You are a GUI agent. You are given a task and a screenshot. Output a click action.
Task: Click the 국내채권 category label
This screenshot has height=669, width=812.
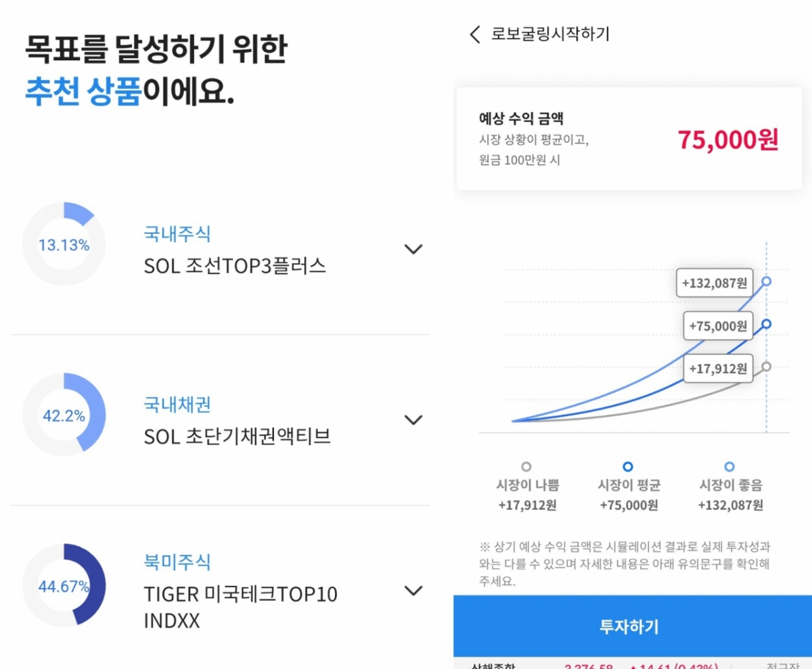177,405
